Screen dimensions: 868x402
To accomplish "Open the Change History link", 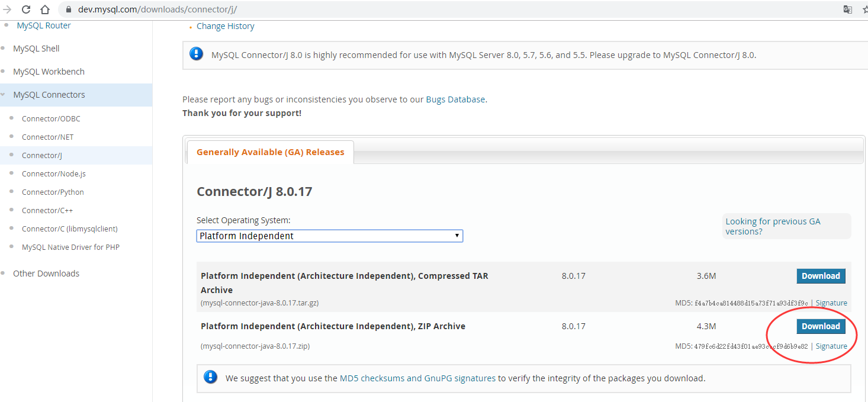I will click(226, 26).
